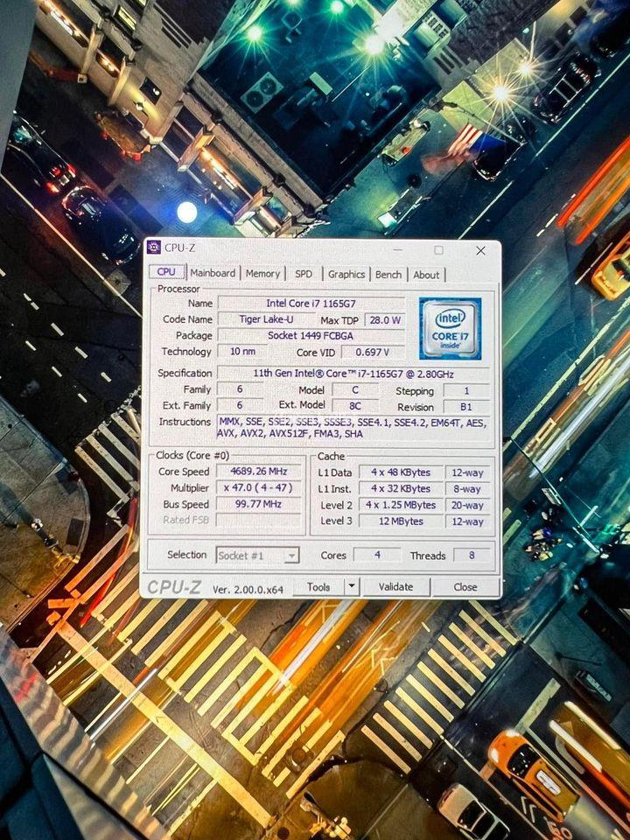Click the Close button at bottom
Image resolution: width=630 pixels, height=840 pixels.
[465, 587]
